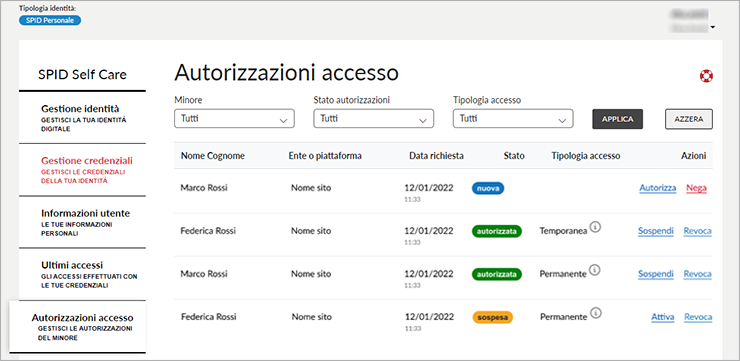Open the Stato autorizzazioni dropdown
740x361 pixels.
click(373, 119)
